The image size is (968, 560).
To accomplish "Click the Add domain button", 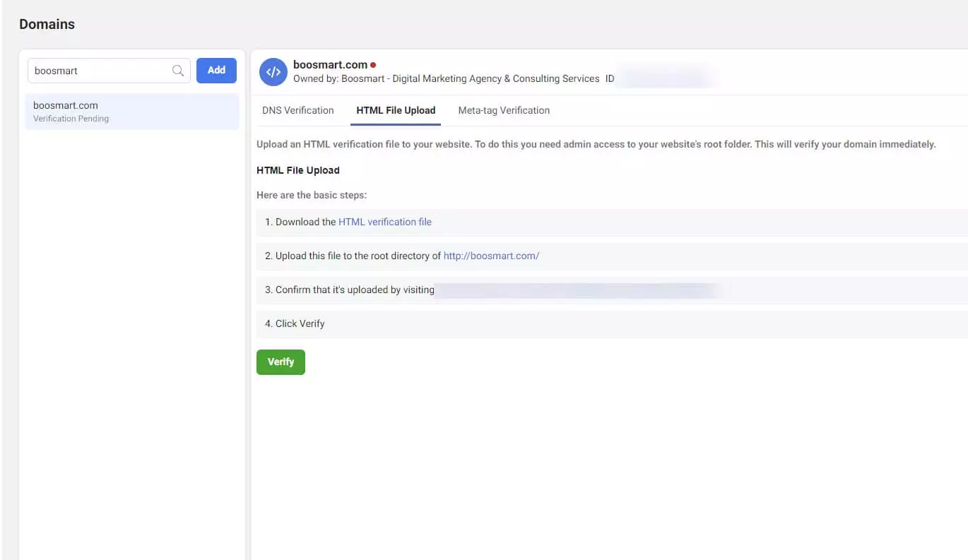I will click(x=216, y=71).
